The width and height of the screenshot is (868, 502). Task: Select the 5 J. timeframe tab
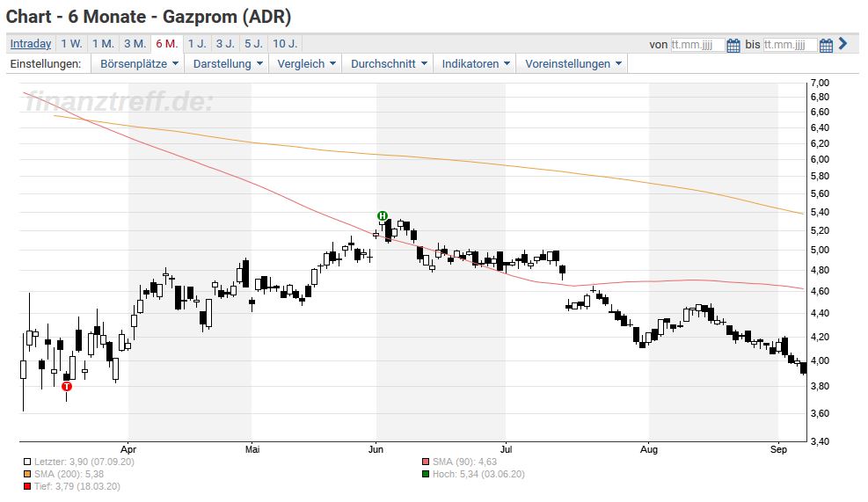pyautogui.click(x=253, y=44)
